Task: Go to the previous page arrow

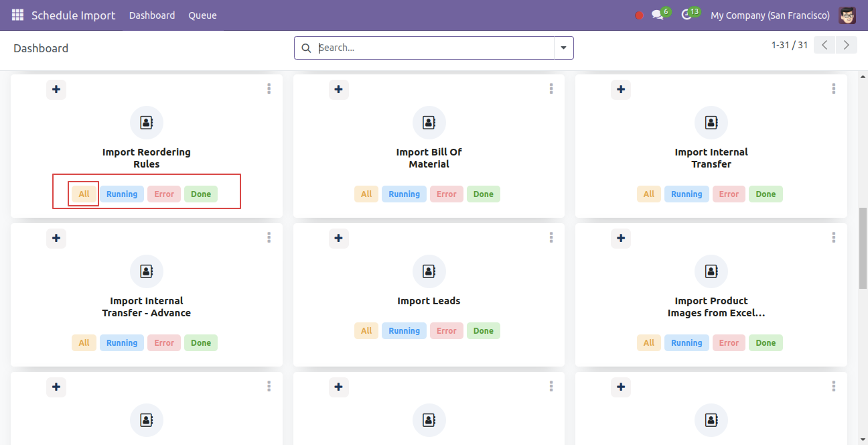Action: pyautogui.click(x=824, y=45)
